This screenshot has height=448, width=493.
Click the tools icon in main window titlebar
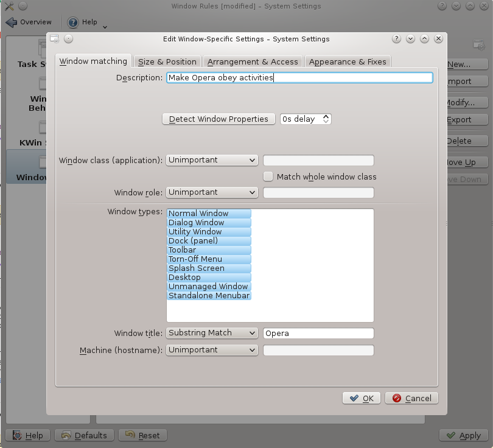(x=9, y=6)
